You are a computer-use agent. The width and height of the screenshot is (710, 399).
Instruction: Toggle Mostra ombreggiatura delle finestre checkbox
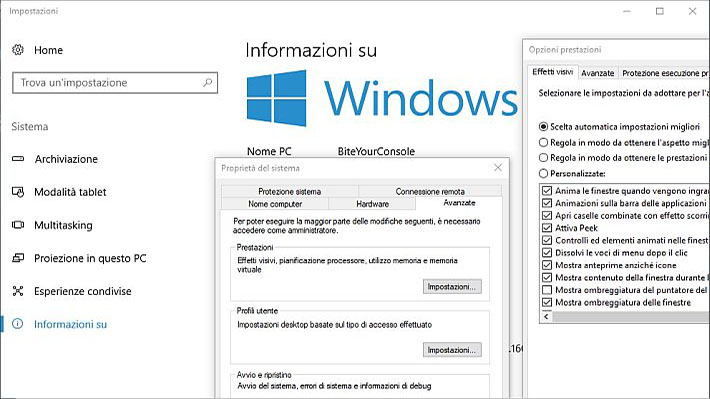click(x=547, y=303)
